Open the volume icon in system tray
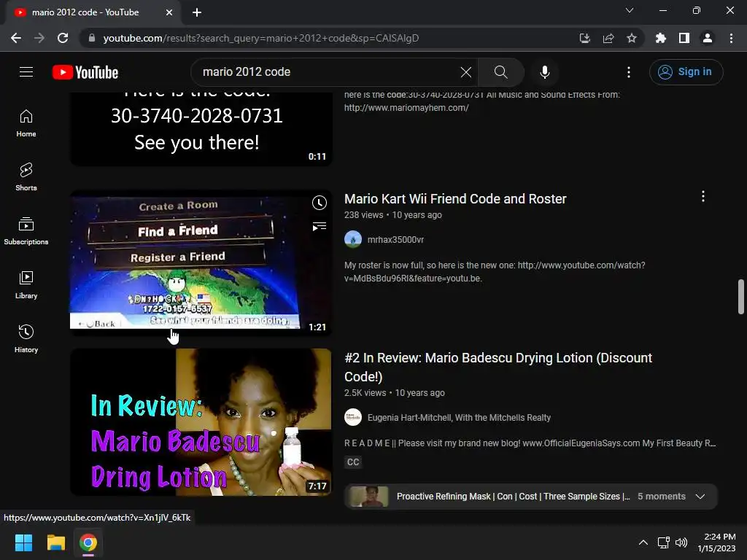747x560 pixels. coord(682,542)
